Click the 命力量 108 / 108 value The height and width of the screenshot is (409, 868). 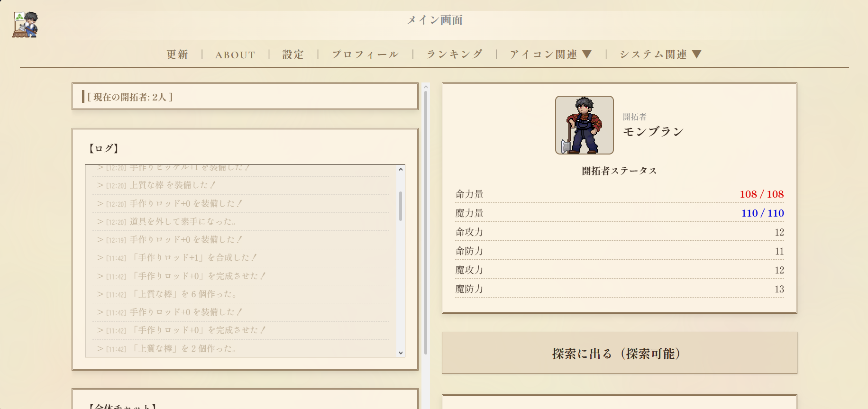(761, 194)
